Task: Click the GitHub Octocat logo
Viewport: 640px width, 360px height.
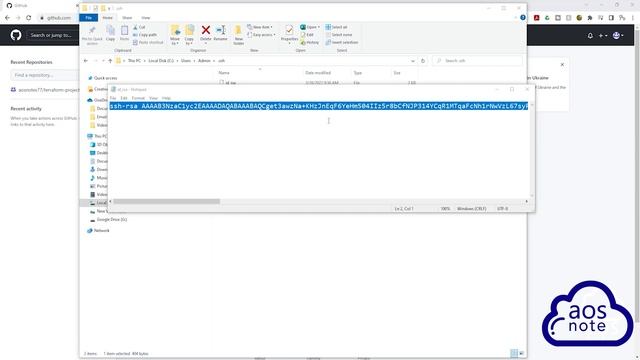Action: pos(16,35)
